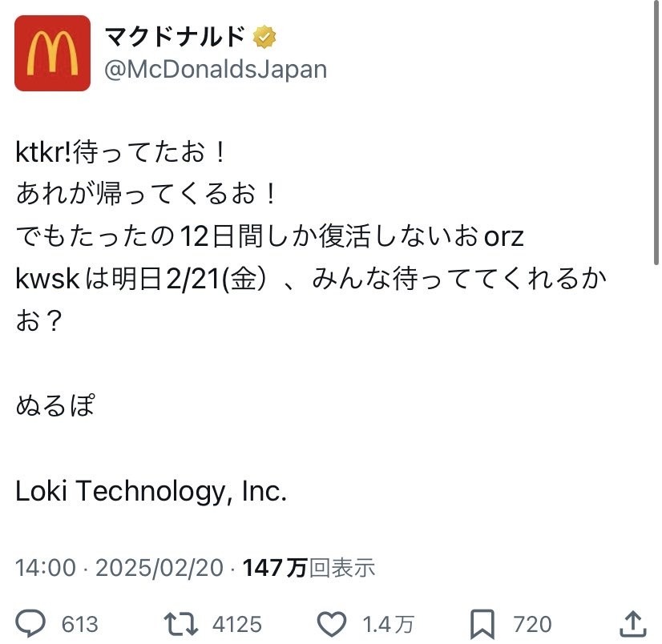
Task: Click the 613 replies count
Action: [x=79, y=624]
